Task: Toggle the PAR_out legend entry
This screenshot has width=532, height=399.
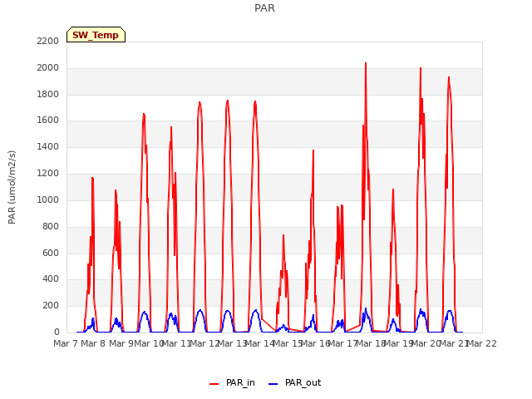Action: click(x=294, y=382)
